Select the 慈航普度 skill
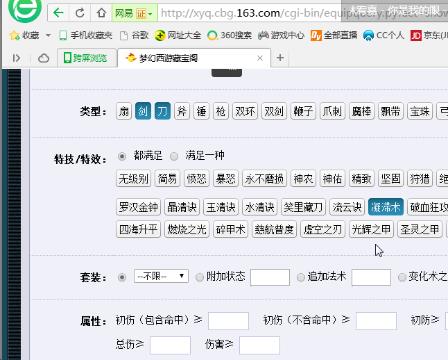448x360 pixels. tap(274, 229)
